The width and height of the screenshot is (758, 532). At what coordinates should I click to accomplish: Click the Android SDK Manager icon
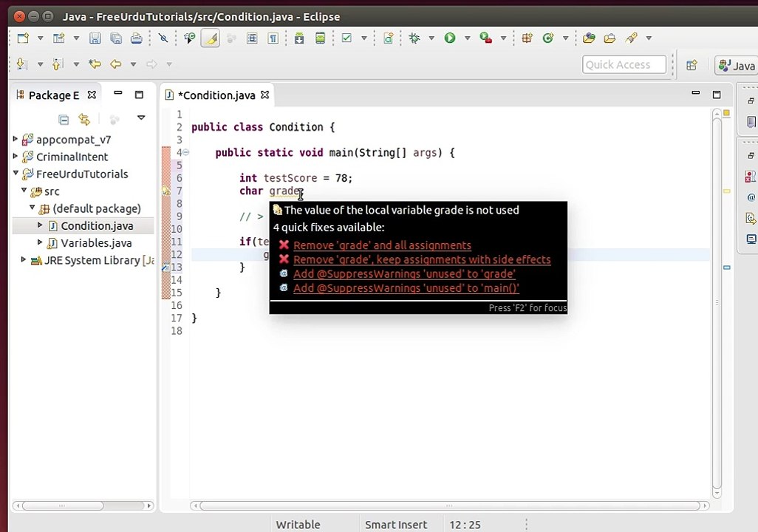pyautogui.click(x=299, y=38)
